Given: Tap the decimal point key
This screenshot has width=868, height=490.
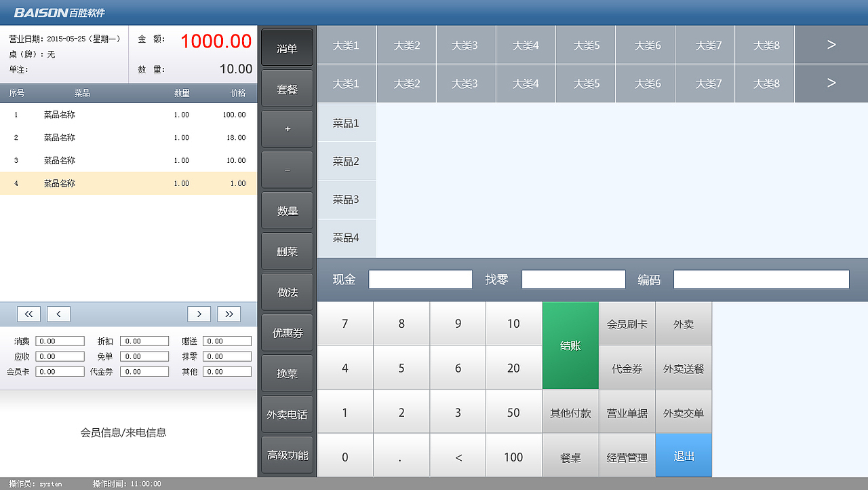Looking at the screenshot, I should 401,457.
